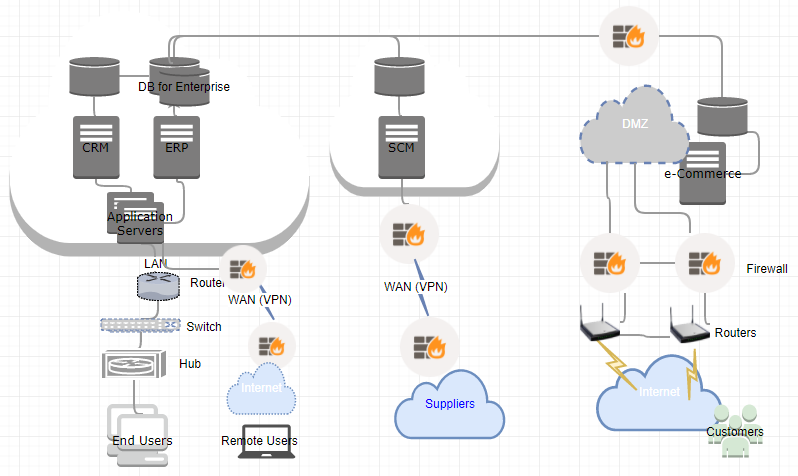Click the right lightning bolt connector
Image resolution: width=798 pixels, height=476 pixels.
(692, 374)
